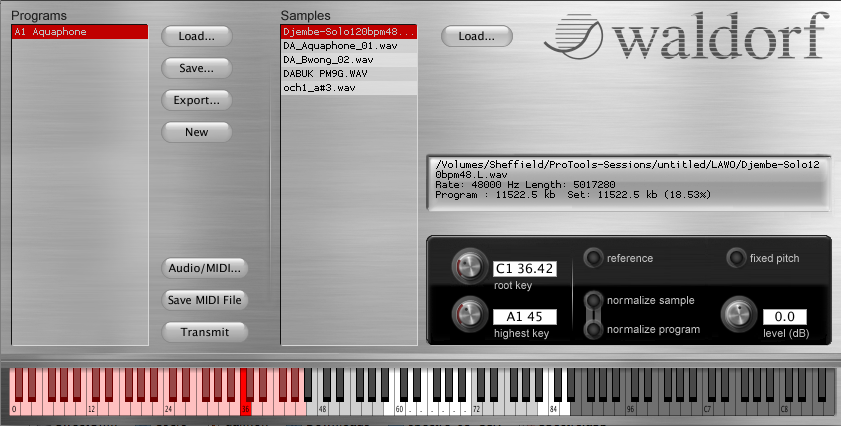This screenshot has width=841, height=426.
Task: Click piano key labeled C8
Action: pos(785,407)
